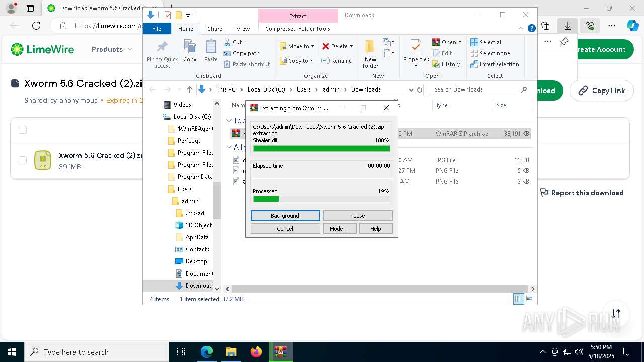Open the ribbon Open dropdown

[x=447, y=42]
